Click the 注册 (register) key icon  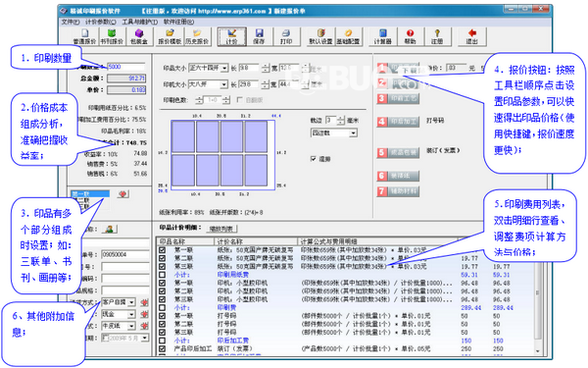437,37
